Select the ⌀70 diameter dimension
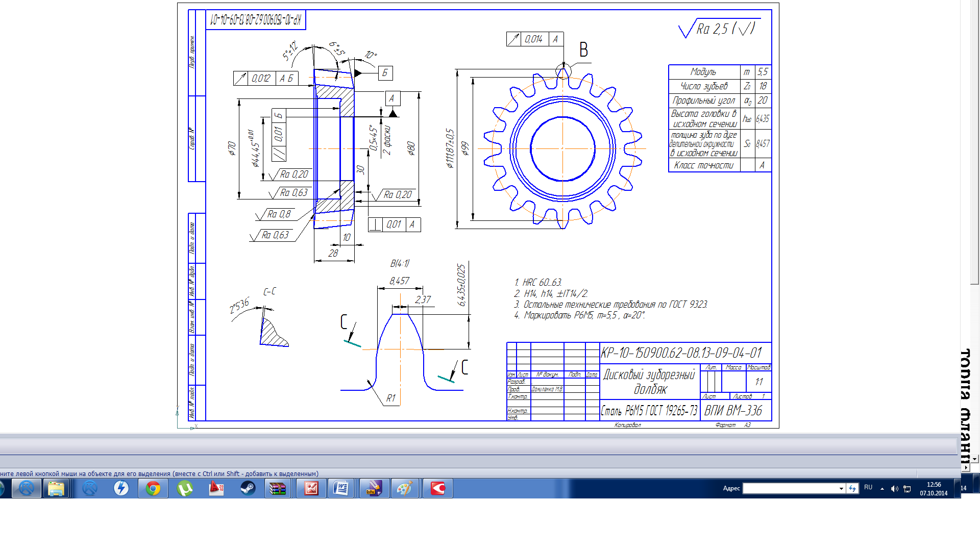Screen dimensions: 980x551 click(x=232, y=148)
